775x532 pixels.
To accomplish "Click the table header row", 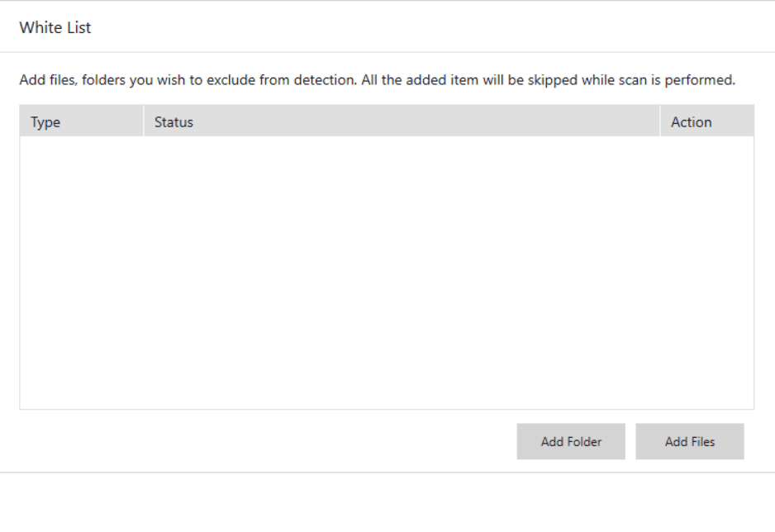I will 388,121.
